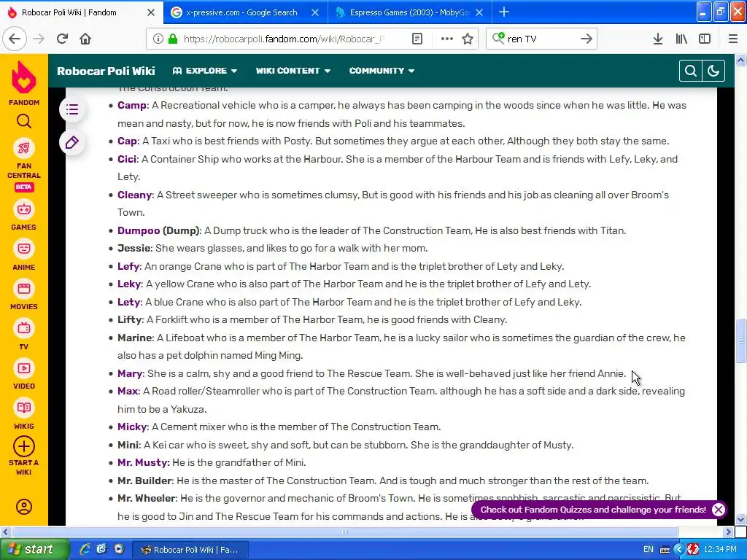Image resolution: width=747 pixels, height=560 pixels.
Task: Open the Mr. Musty link
Action: (x=142, y=462)
